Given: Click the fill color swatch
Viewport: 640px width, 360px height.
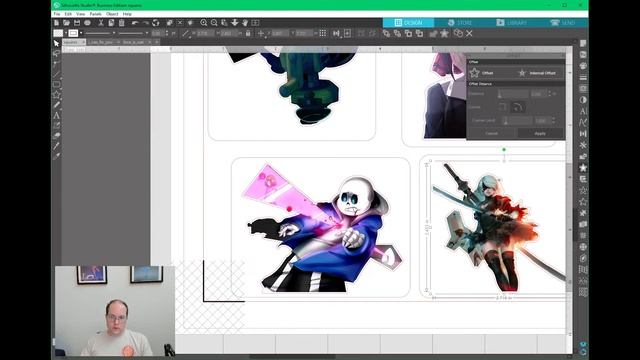Looking at the screenshot, I should (x=58, y=33).
